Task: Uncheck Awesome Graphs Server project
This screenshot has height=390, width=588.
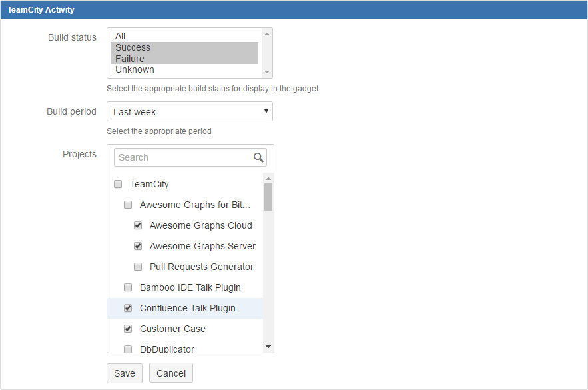Action: tap(138, 246)
